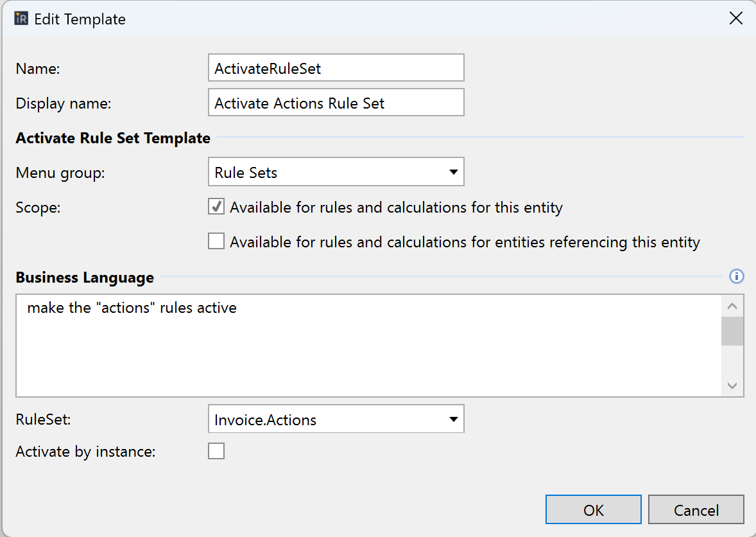
Task: Click the Edit Template title bar text
Action: pyautogui.click(x=80, y=19)
